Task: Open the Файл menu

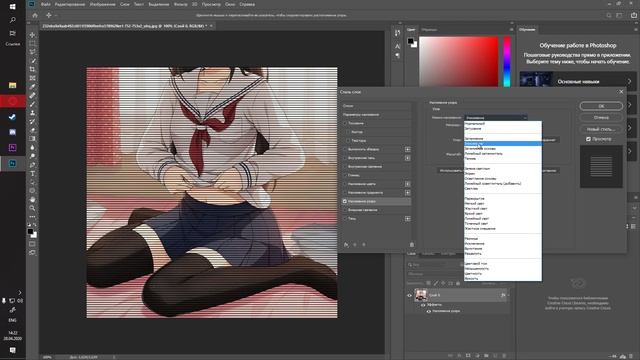Action: tap(46, 4)
